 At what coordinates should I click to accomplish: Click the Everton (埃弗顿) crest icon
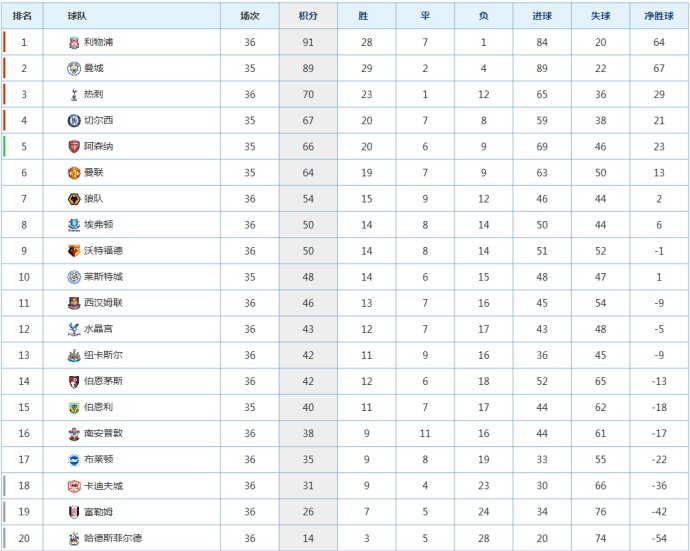pyautogui.click(x=74, y=225)
